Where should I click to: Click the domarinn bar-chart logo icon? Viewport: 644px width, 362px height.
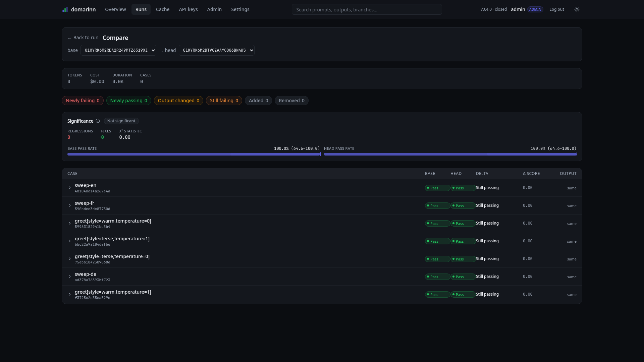click(x=65, y=9)
